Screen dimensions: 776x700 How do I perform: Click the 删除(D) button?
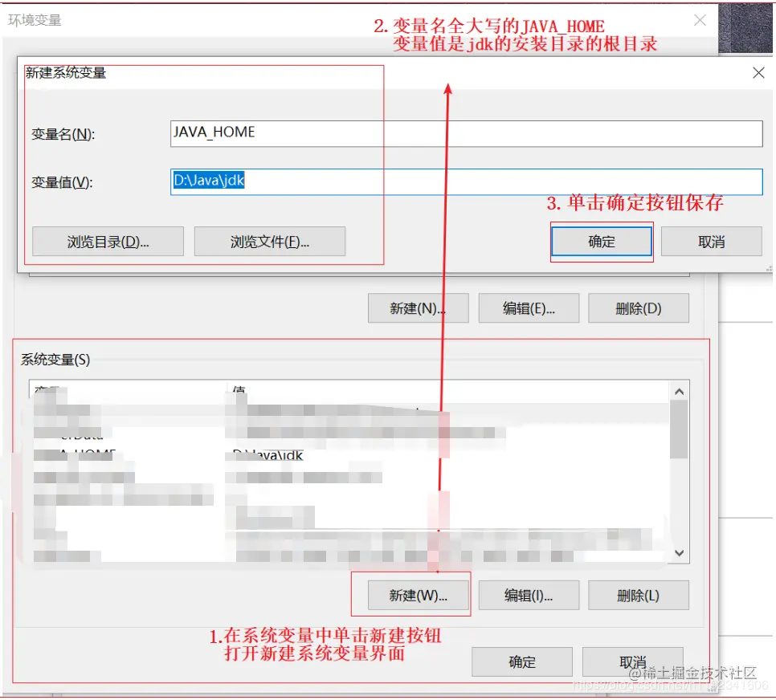tap(639, 307)
